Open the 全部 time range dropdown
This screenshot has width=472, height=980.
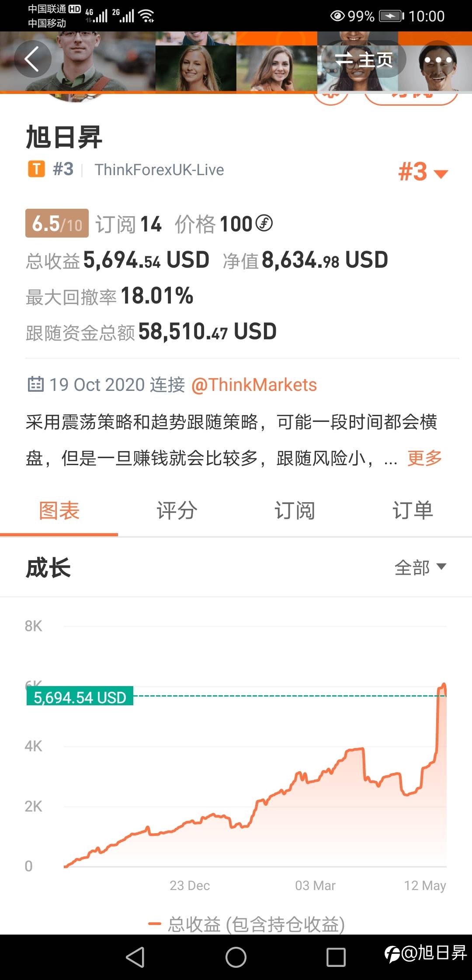[x=420, y=567]
